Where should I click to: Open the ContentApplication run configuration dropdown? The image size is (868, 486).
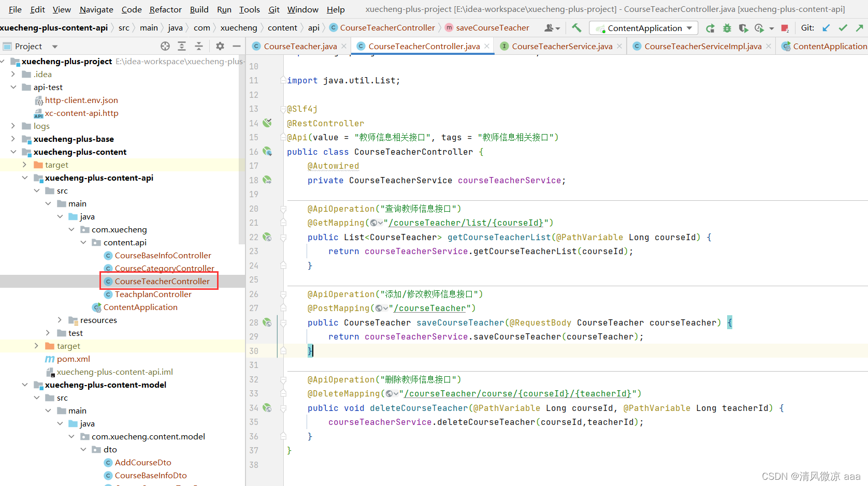tap(644, 28)
